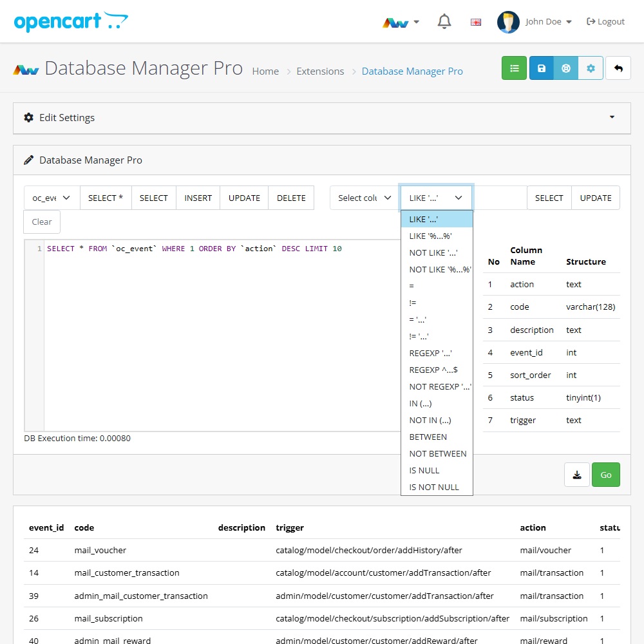
Task: Click the INSERT query button
Action: pyautogui.click(x=198, y=198)
